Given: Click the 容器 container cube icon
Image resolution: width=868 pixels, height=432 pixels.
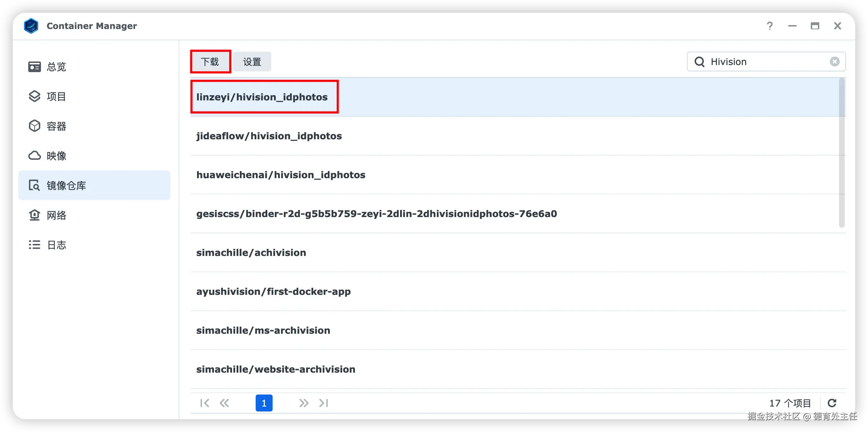Looking at the screenshot, I should pos(35,126).
